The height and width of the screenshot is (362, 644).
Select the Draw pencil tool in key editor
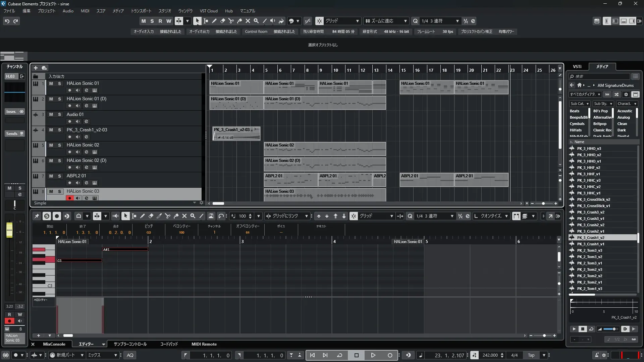tap(142, 216)
